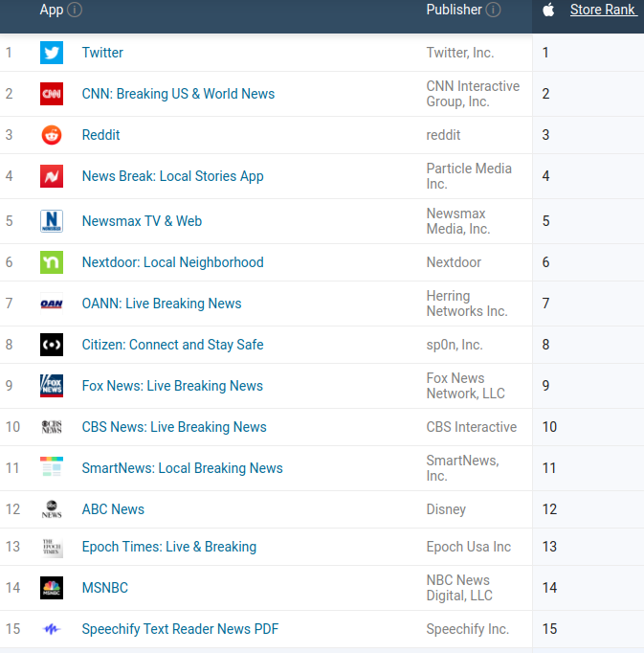Click publisher CNN Interactive Group, Inc.
The height and width of the screenshot is (653, 644).
coord(473,94)
